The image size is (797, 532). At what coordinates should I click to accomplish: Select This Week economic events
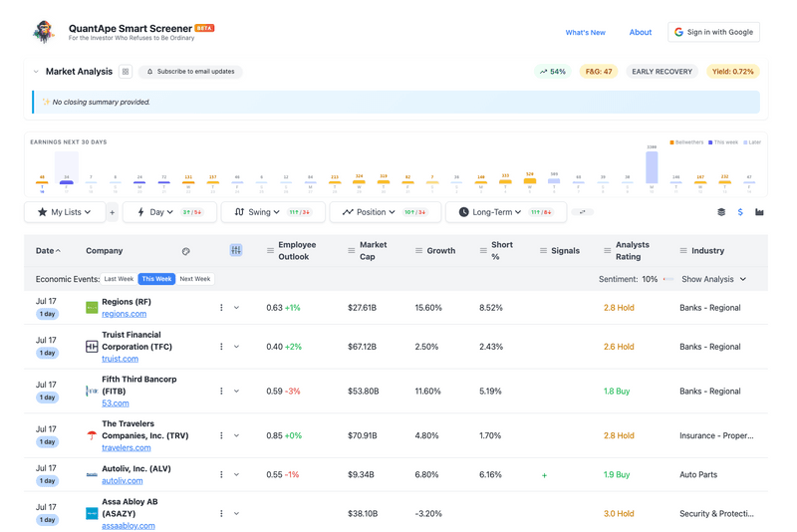click(x=156, y=279)
